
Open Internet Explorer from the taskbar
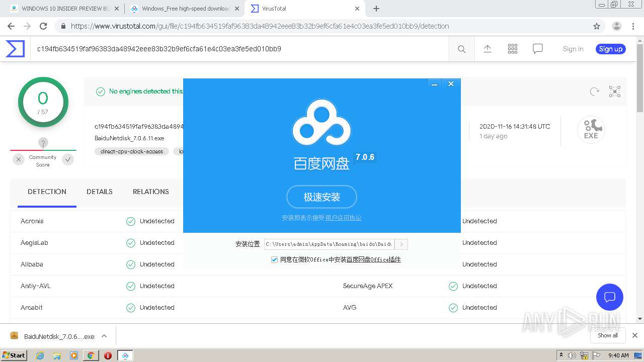[40, 355]
